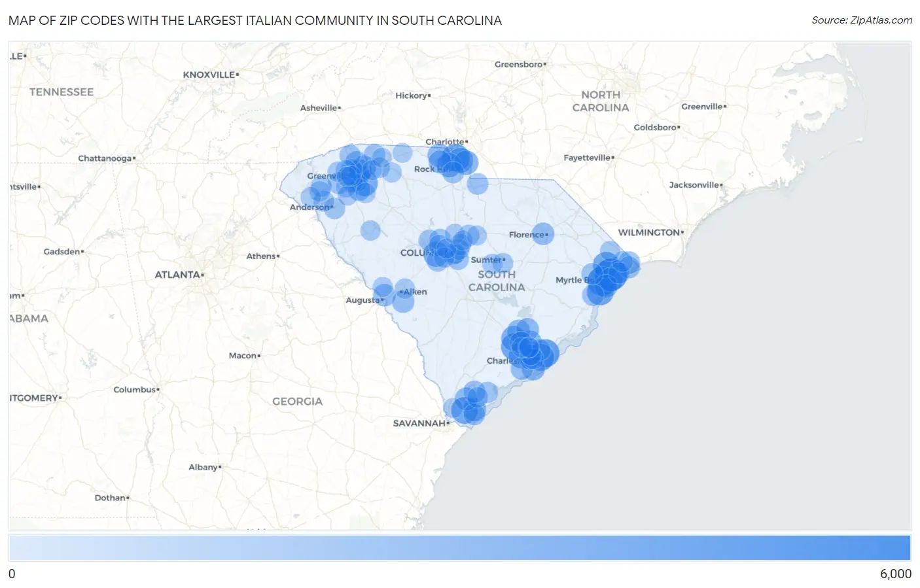
Task: Click the NORTH CAROLINA state label
Action: [601, 101]
